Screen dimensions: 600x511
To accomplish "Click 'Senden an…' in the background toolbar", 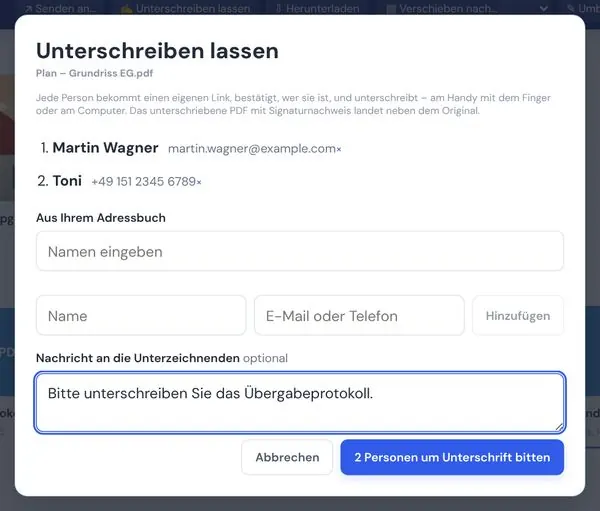I will click(60, 8).
